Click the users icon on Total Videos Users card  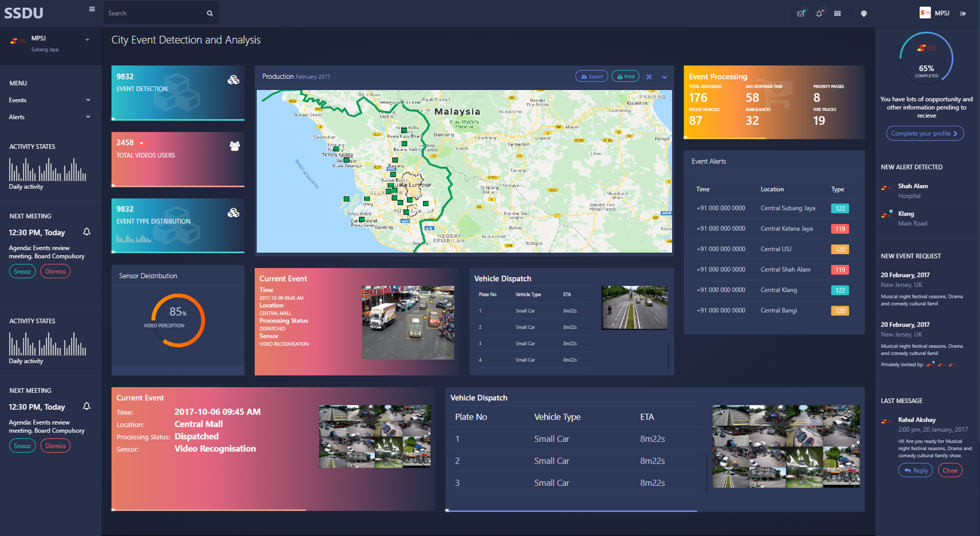pyautogui.click(x=234, y=146)
